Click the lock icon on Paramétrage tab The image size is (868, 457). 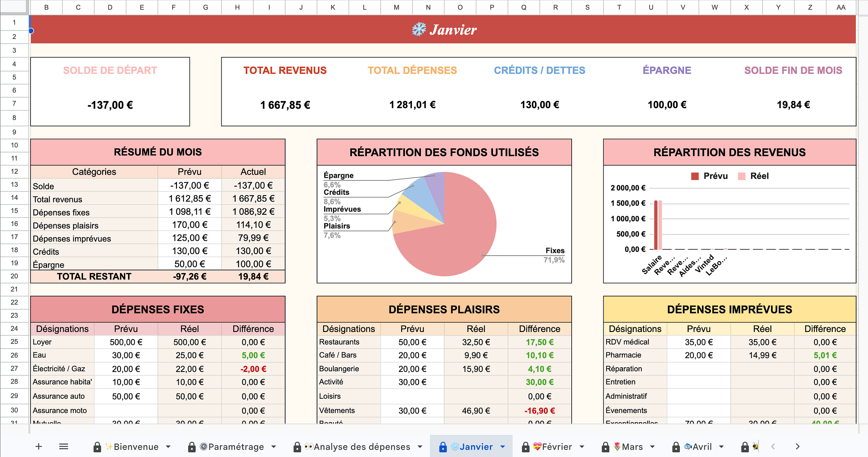192,447
